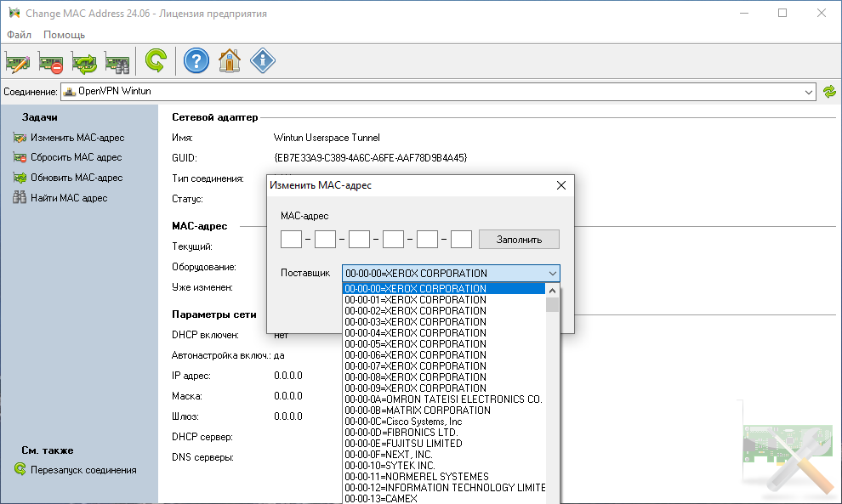Image resolution: width=842 pixels, height=504 pixels.
Task: Click the fourth MAC address octet field
Action: 393,240
